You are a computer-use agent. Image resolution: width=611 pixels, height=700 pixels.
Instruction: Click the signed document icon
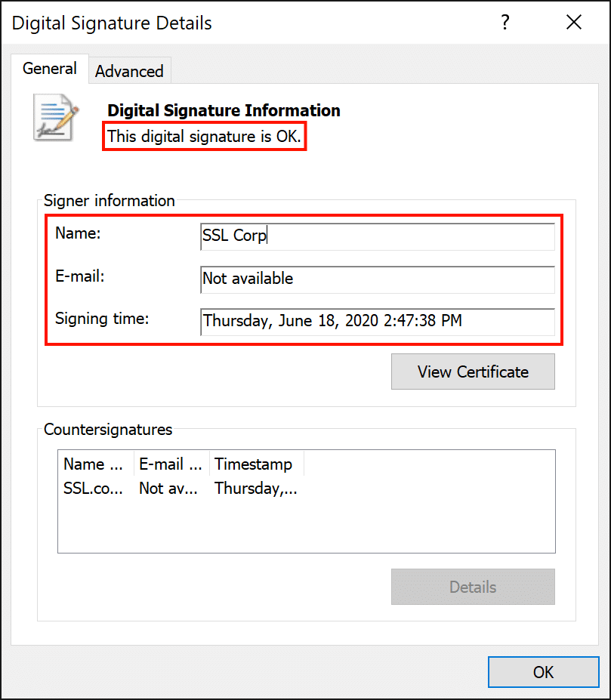56,117
